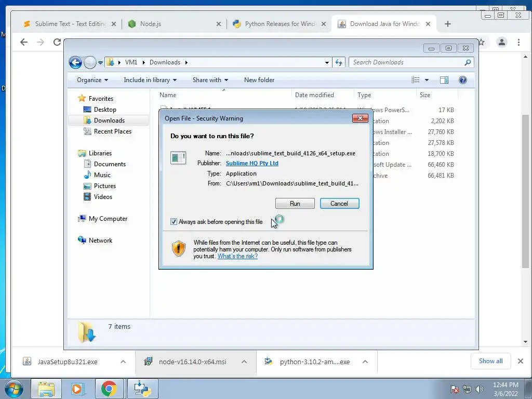Click the Run button in Security Warning
This screenshot has width=532, height=399.
295,204
